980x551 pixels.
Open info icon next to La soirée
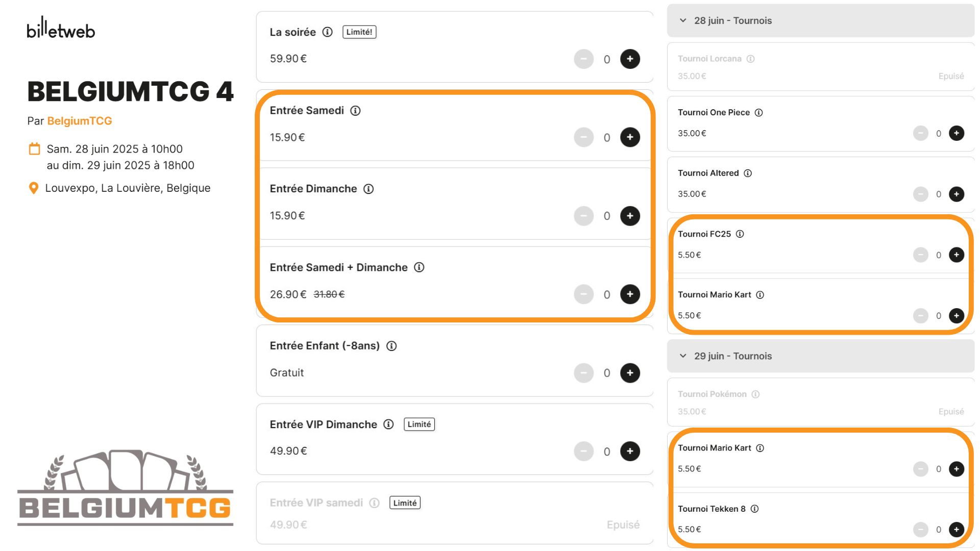(328, 32)
